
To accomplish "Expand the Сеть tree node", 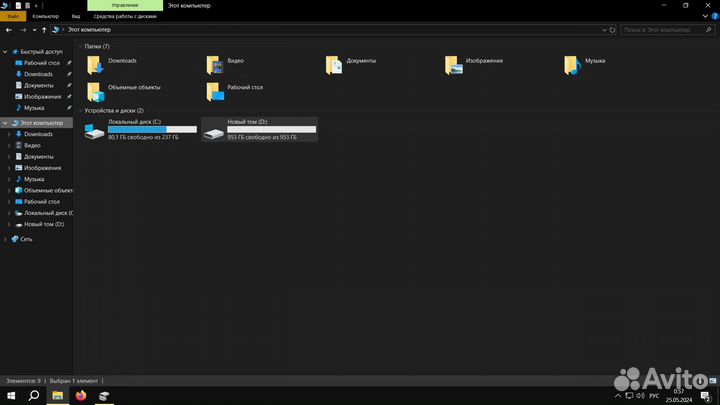I will click(x=5, y=239).
